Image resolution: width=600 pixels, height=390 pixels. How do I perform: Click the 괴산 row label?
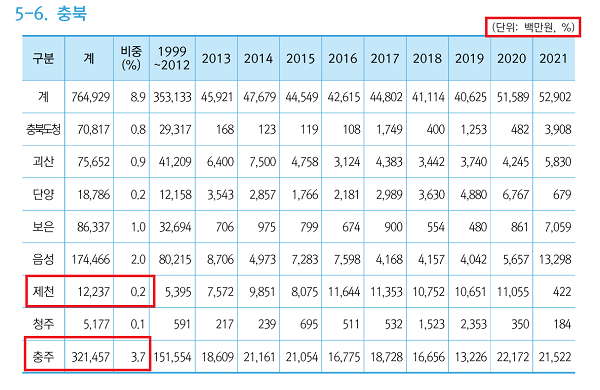tap(43, 162)
